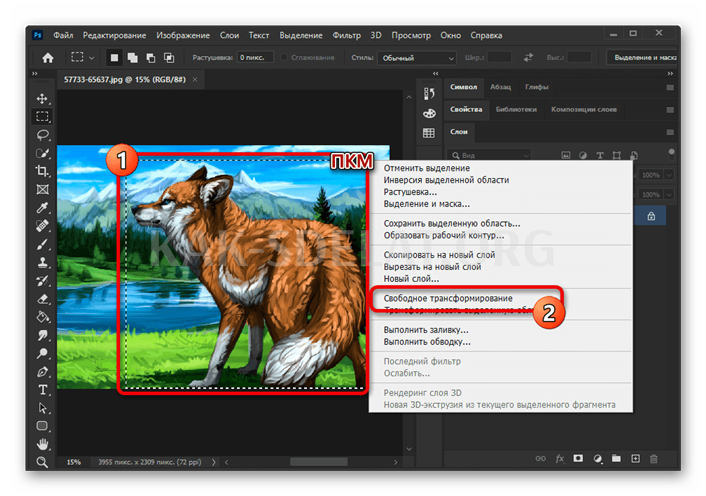Click the new group folder icon
The height and width of the screenshot is (496, 706).
[x=616, y=459]
